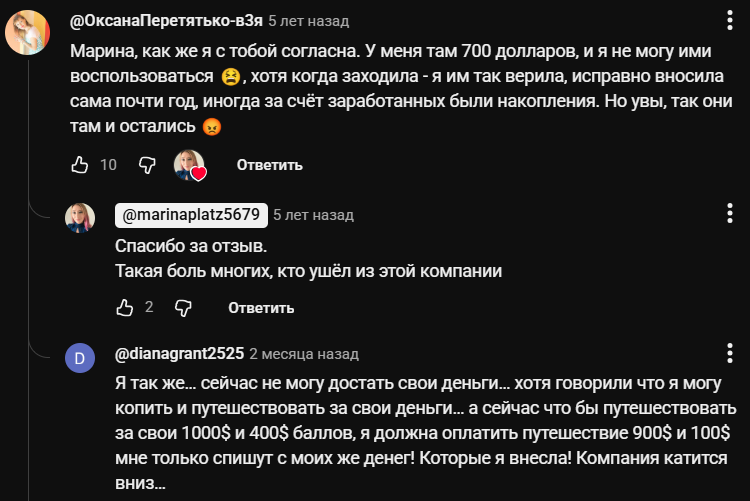
Task: Click marinaplatz5679's profile avatar
Action: (x=80, y=219)
